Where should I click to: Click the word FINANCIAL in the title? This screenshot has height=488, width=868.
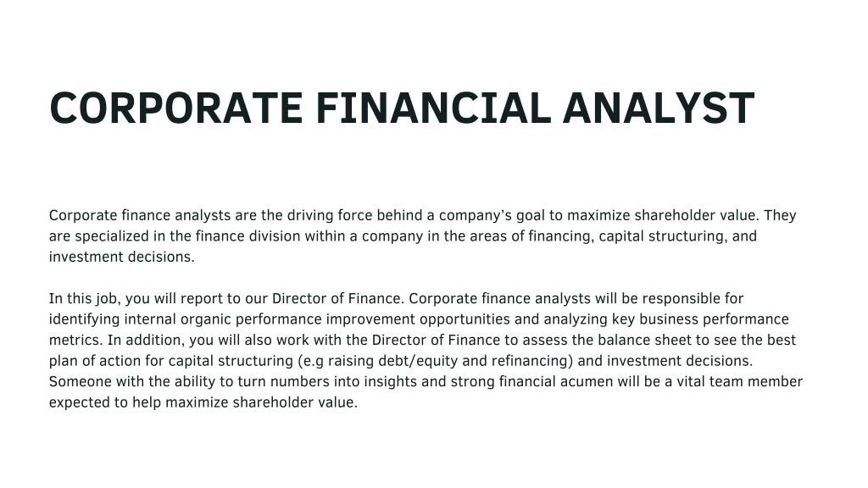tap(433, 108)
